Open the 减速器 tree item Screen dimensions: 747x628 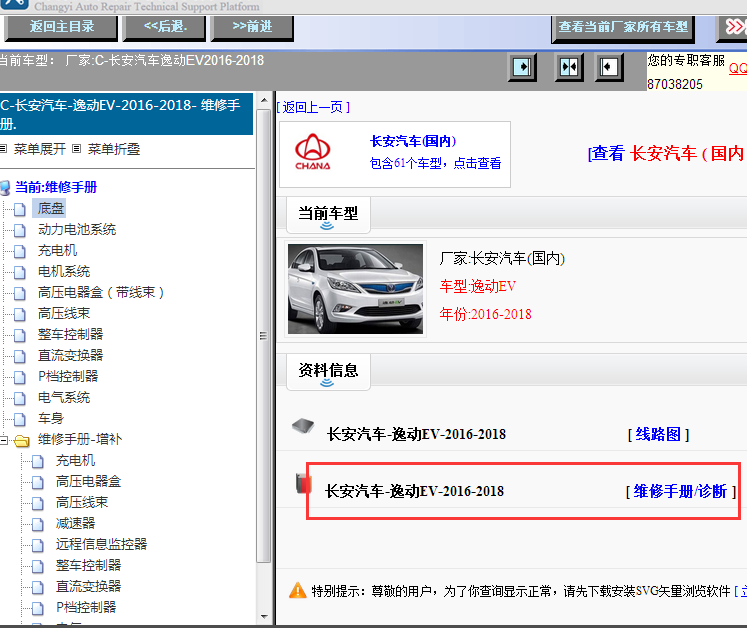pyautogui.click(x=75, y=523)
